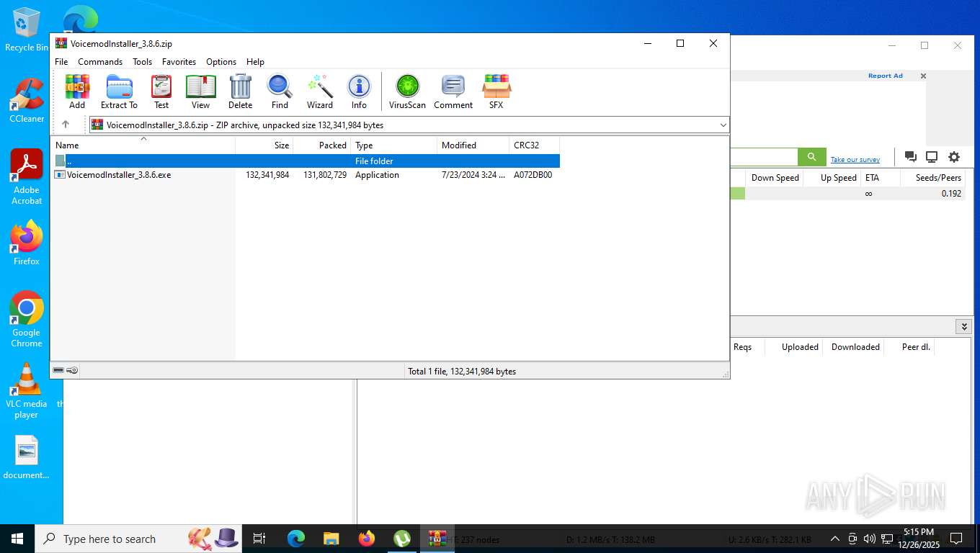Sort files by Size column
The image size is (980, 553).
(x=264, y=145)
